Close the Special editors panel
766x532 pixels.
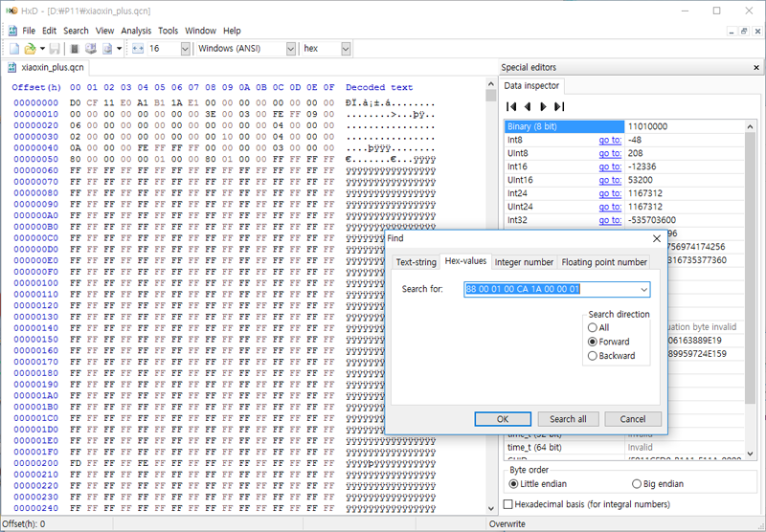coord(756,67)
